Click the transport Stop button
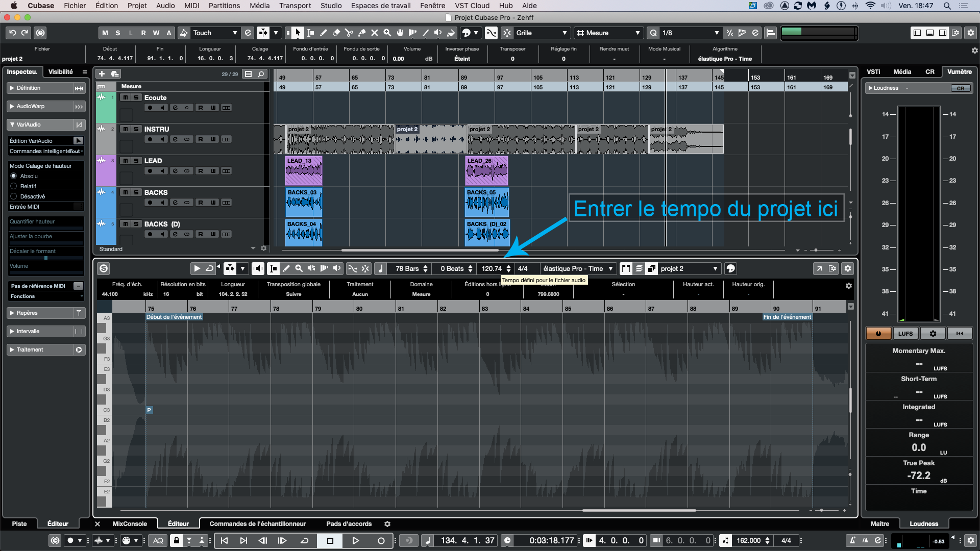Image resolution: width=980 pixels, height=551 pixels. 330,541
